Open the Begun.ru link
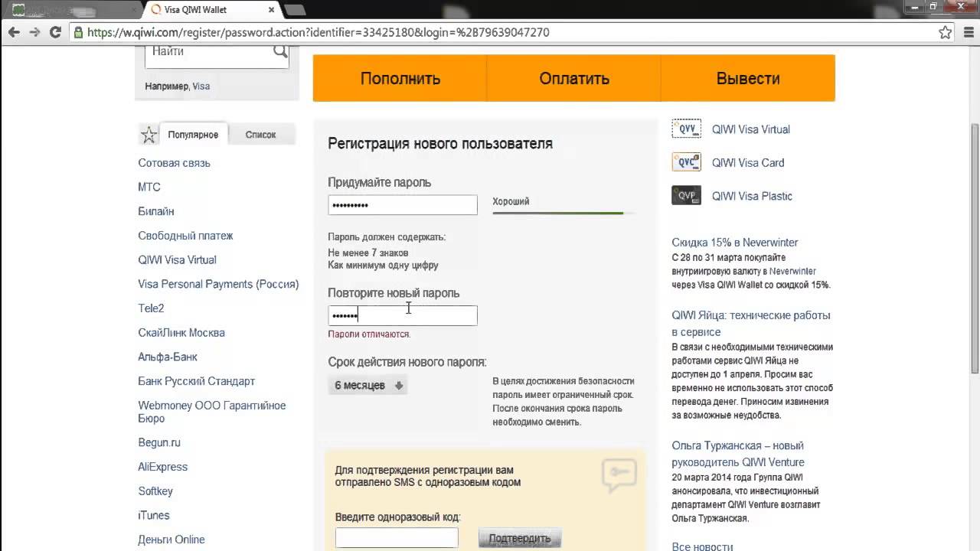 pyautogui.click(x=159, y=442)
